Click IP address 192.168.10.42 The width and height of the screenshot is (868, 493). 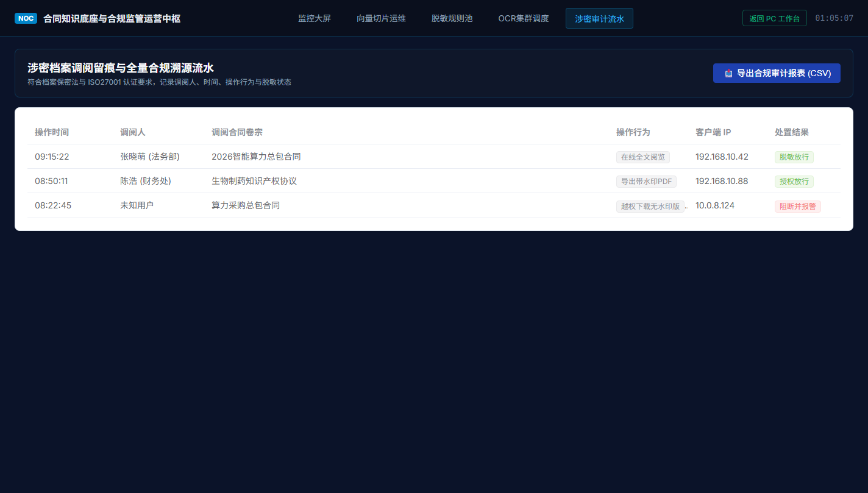pyautogui.click(x=722, y=157)
